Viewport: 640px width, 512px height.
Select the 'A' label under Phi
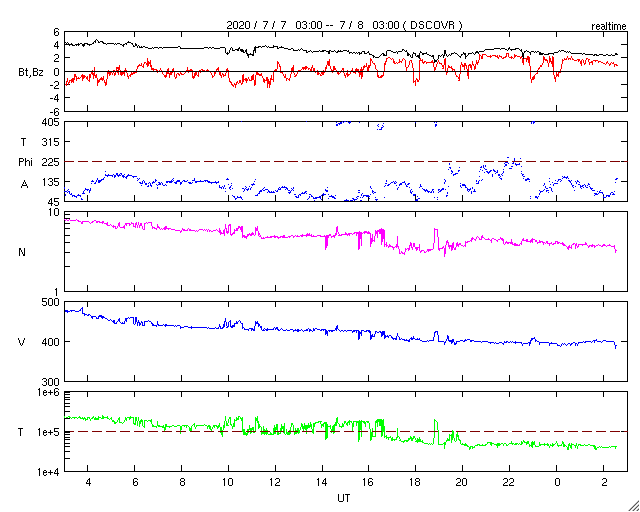click(24, 185)
